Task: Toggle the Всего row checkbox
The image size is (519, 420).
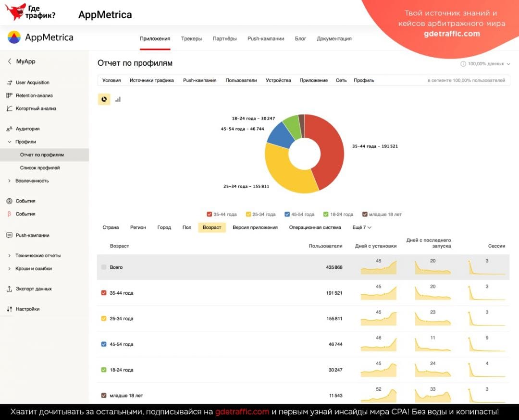Action: [x=104, y=267]
